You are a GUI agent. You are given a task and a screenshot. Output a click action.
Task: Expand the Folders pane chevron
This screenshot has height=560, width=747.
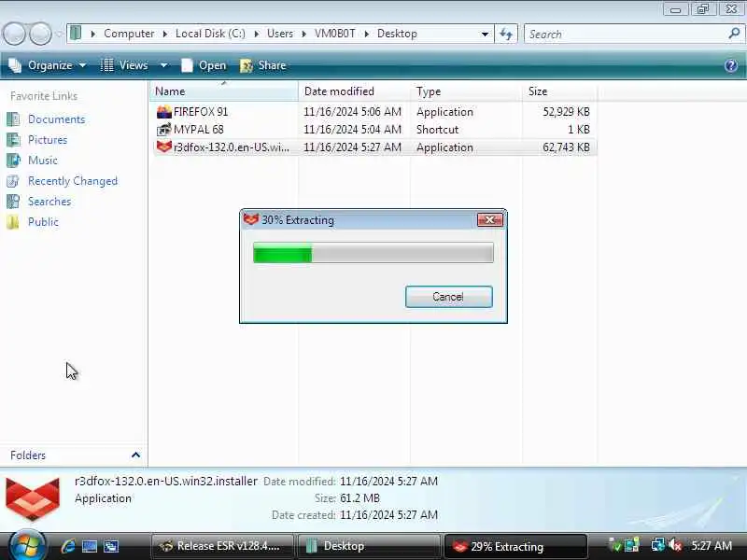135,455
